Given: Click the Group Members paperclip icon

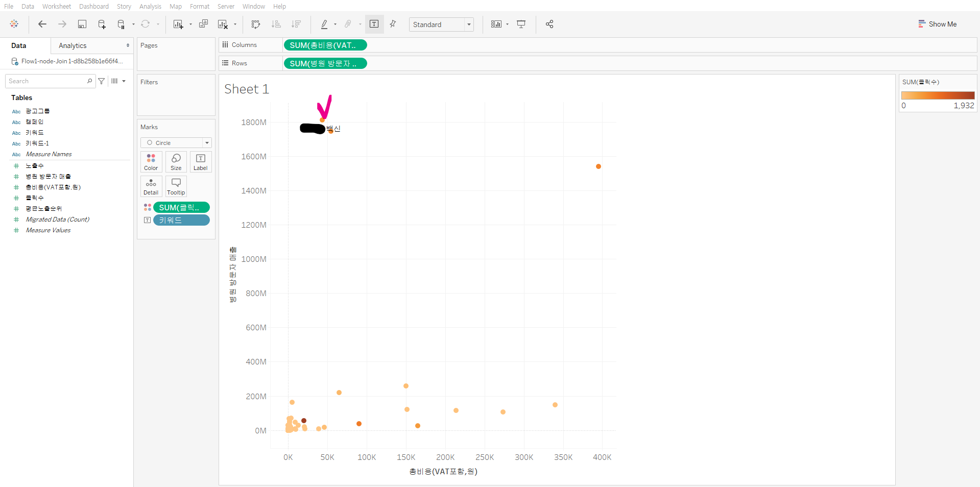Looking at the screenshot, I should tap(348, 24).
